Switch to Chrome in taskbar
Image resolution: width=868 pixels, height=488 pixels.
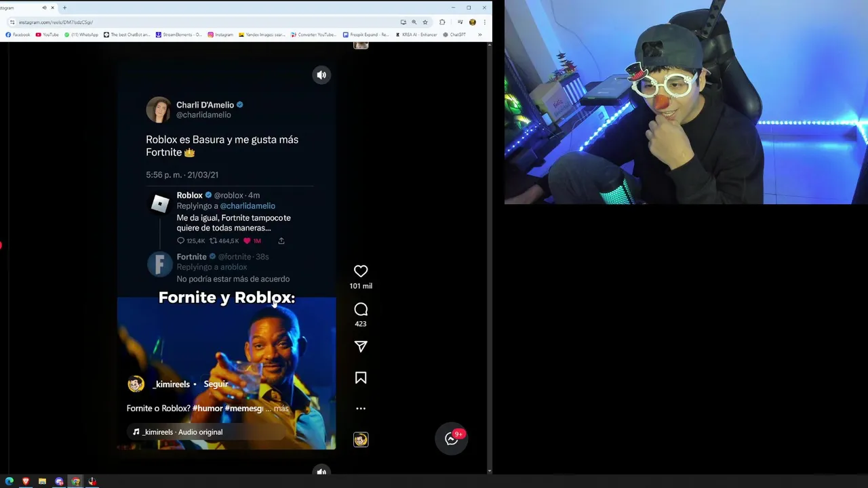(75, 481)
